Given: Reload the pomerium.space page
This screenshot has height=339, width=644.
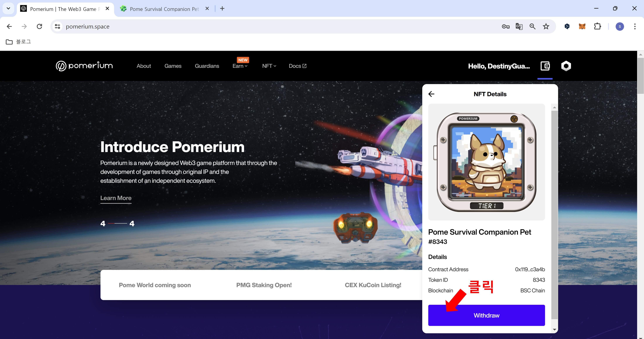Looking at the screenshot, I should tap(40, 27).
